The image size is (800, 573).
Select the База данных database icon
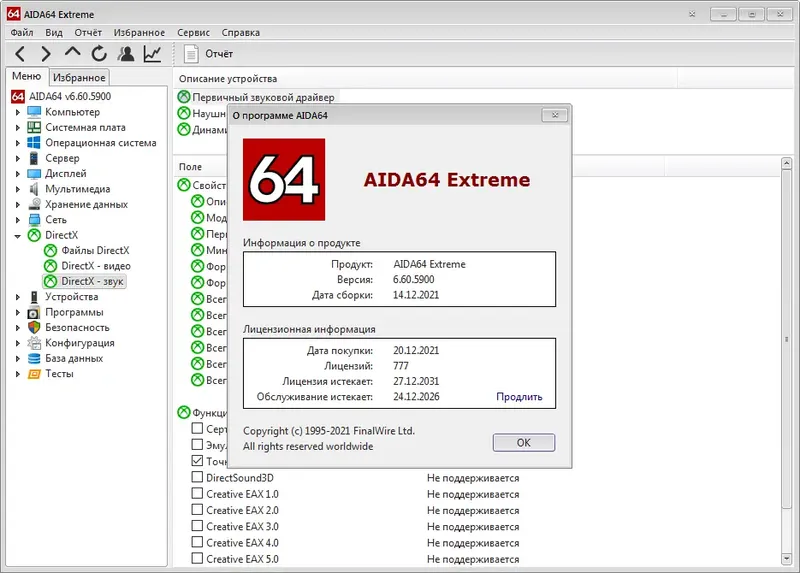(34, 358)
